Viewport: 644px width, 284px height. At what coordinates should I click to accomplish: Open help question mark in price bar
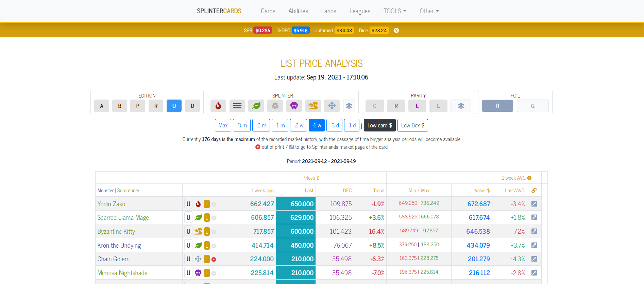pyautogui.click(x=396, y=31)
